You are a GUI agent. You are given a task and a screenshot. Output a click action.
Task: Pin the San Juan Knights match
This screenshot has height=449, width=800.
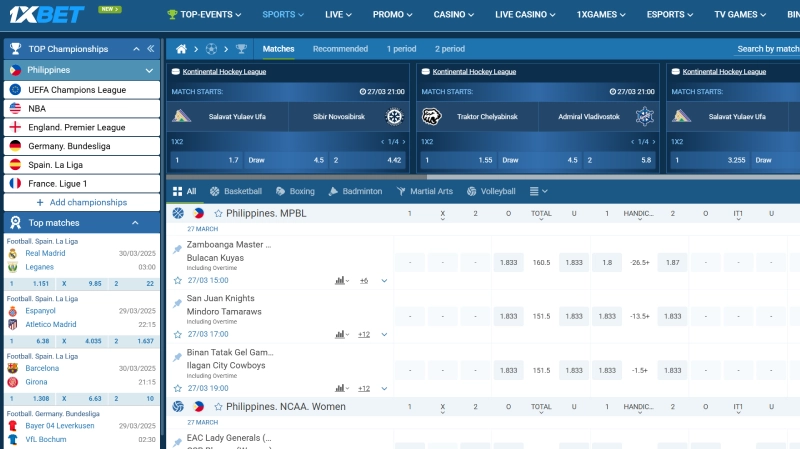(x=177, y=303)
